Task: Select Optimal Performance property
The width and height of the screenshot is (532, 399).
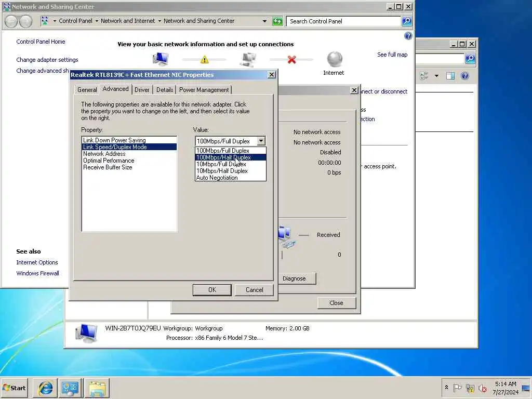Action: [129, 161]
